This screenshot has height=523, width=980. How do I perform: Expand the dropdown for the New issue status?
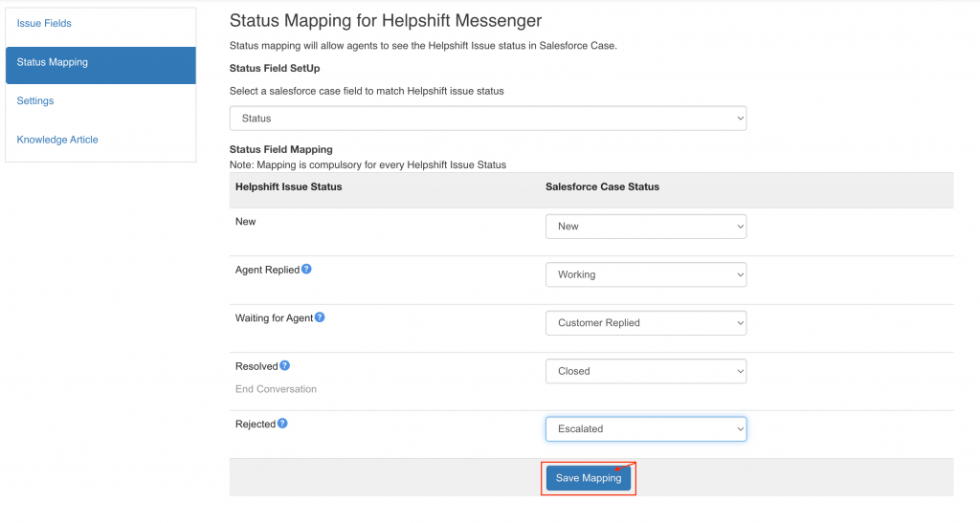[x=646, y=227]
